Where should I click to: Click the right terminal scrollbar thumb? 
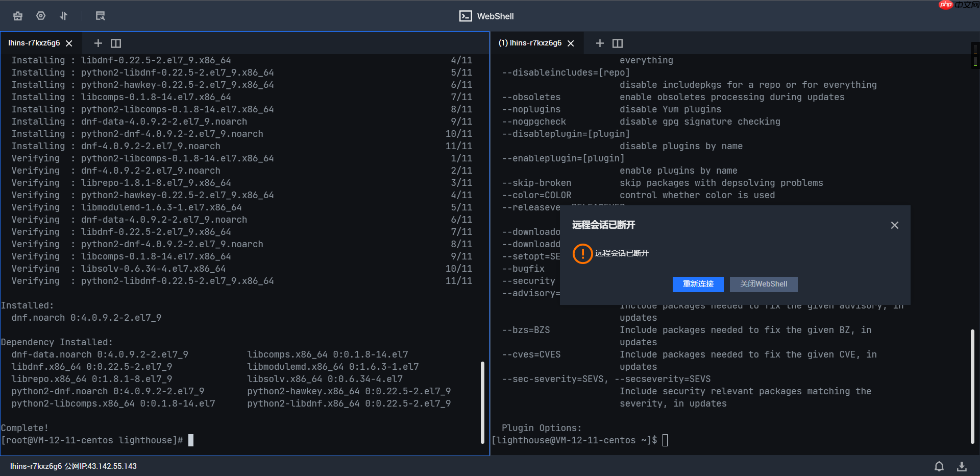point(972,386)
